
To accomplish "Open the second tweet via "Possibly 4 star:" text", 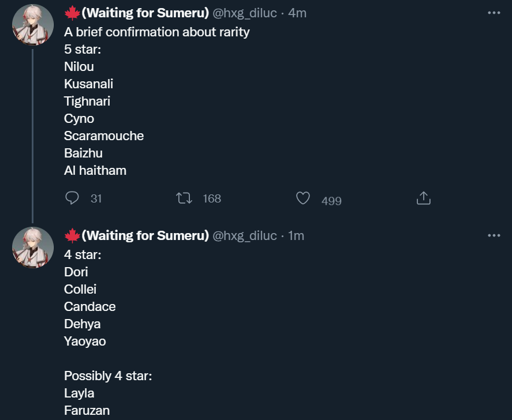I will pos(107,376).
